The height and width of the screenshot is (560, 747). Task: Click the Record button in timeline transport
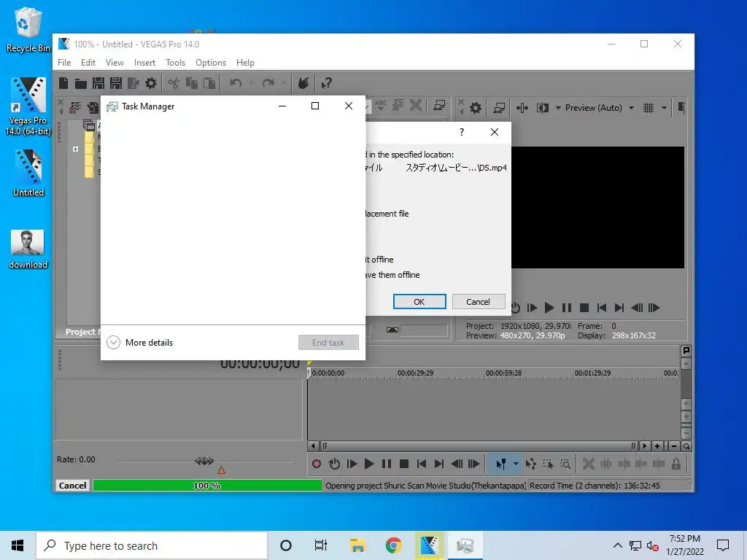(317, 464)
